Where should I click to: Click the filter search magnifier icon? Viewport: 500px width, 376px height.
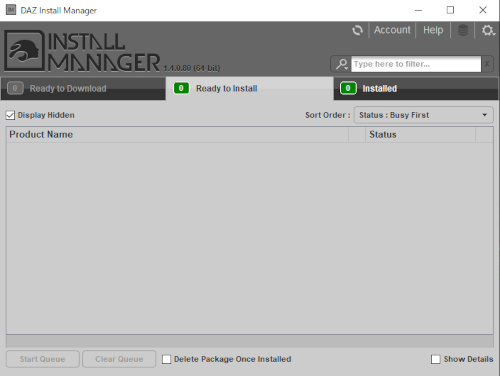click(341, 64)
